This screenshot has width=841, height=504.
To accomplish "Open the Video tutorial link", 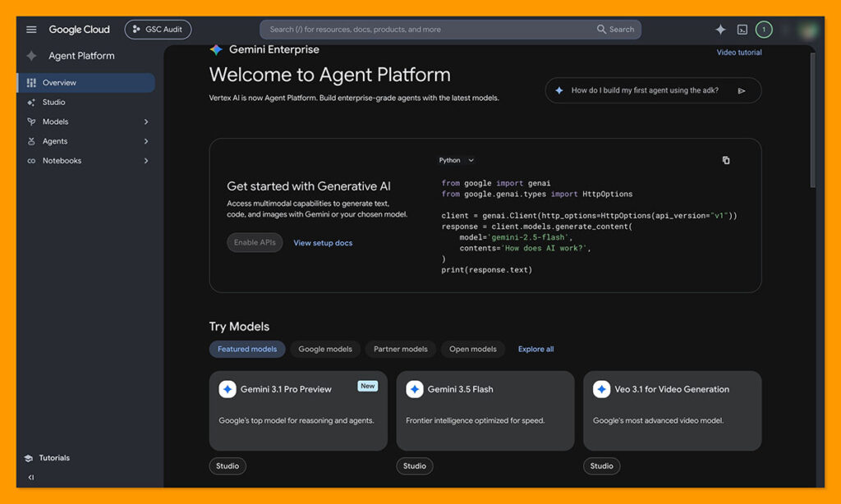I will pos(739,53).
